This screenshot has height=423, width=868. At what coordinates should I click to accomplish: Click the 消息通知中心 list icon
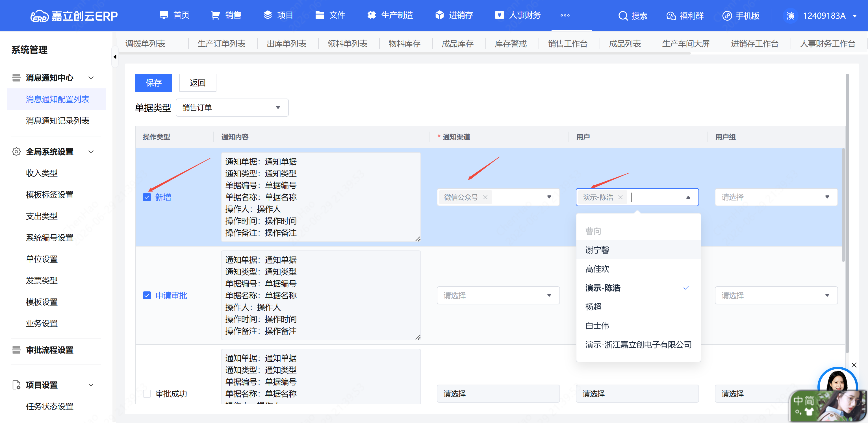tap(16, 78)
